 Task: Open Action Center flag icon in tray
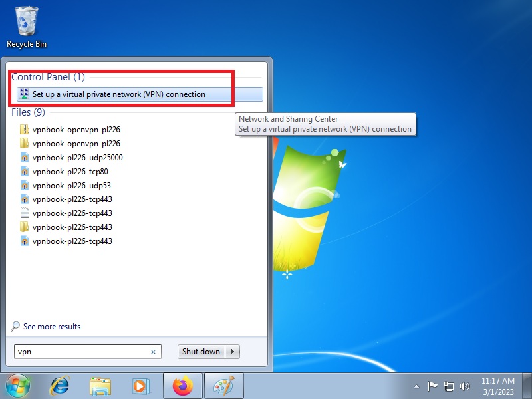click(432, 386)
